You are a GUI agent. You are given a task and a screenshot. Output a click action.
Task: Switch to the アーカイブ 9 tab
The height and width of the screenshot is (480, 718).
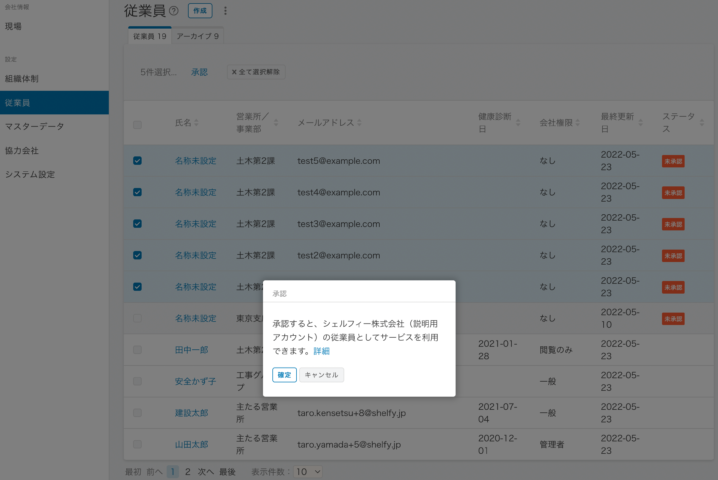198,35
